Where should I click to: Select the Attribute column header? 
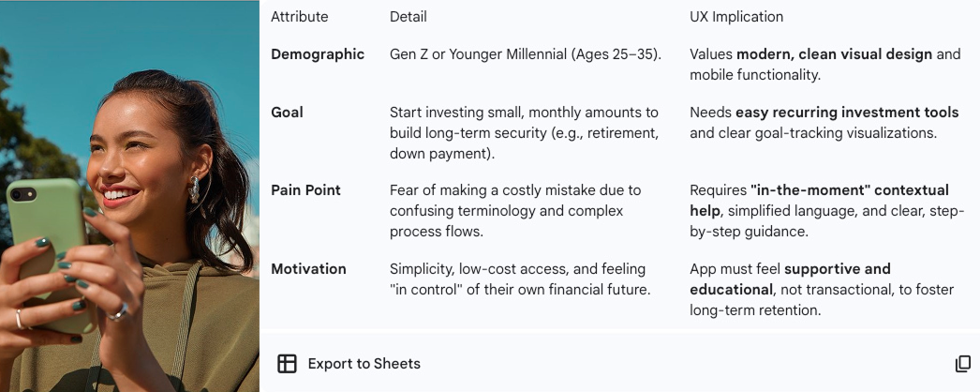coord(300,17)
